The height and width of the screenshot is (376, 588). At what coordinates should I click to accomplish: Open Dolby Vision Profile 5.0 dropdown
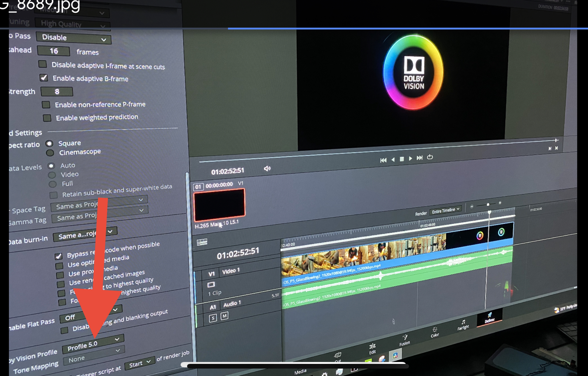[93, 344]
